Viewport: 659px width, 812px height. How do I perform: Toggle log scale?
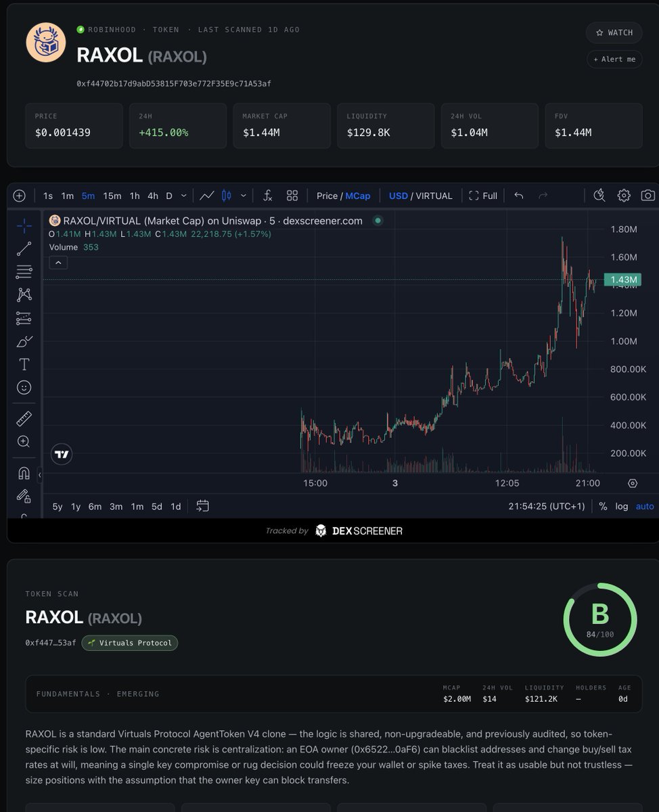[x=621, y=506]
